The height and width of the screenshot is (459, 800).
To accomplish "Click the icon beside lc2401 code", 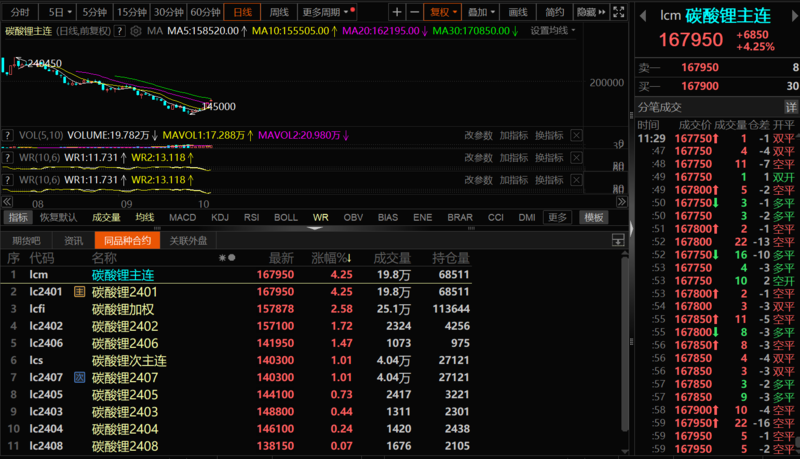I will (80, 291).
